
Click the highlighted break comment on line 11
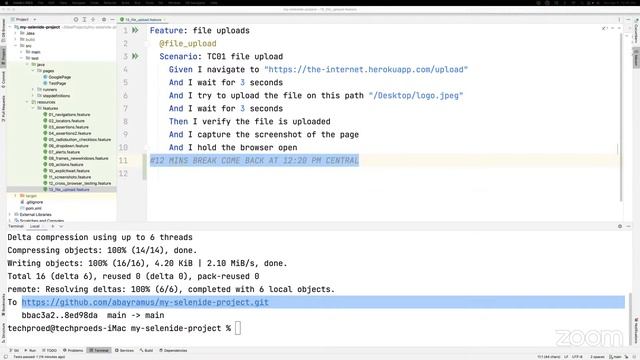(254, 160)
